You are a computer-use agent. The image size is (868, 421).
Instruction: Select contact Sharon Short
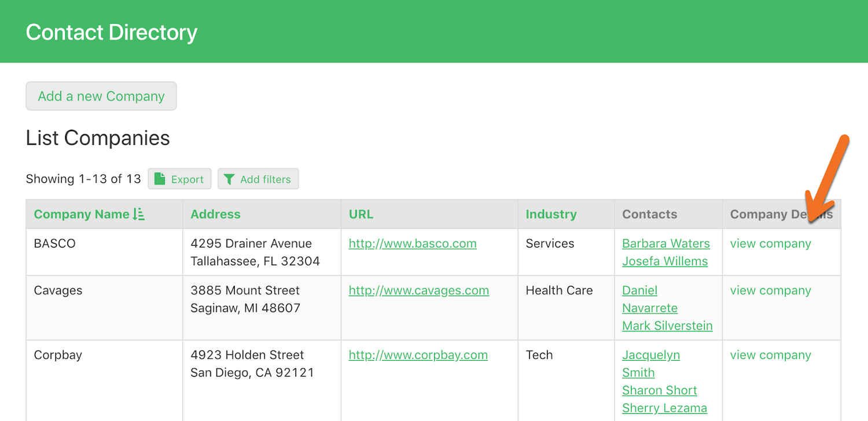point(659,390)
